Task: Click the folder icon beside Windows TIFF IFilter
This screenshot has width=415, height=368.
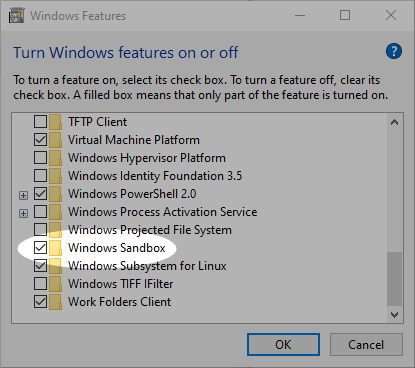Action: (55, 284)
